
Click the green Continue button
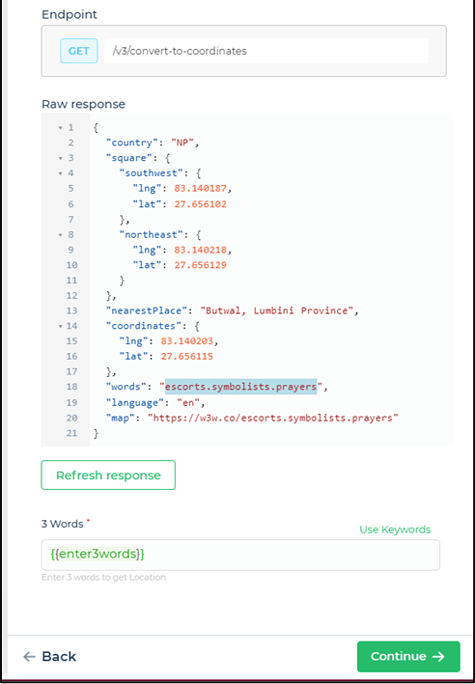click(408, 656)
